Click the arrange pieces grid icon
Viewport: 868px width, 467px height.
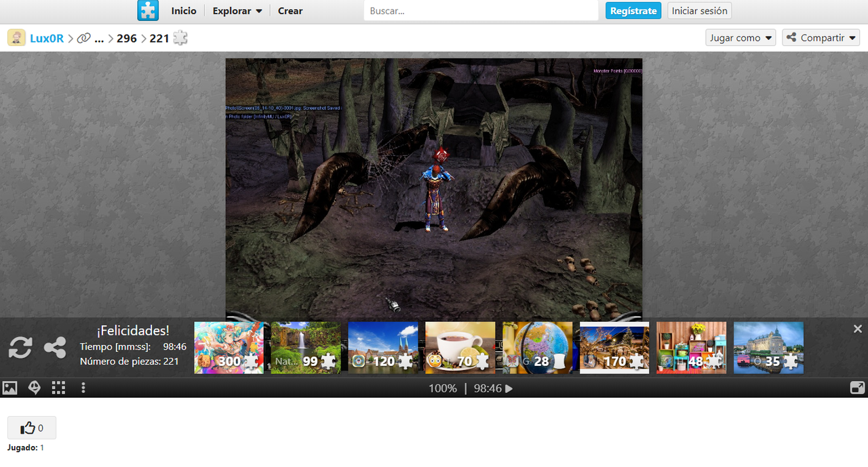coord(59,388)
